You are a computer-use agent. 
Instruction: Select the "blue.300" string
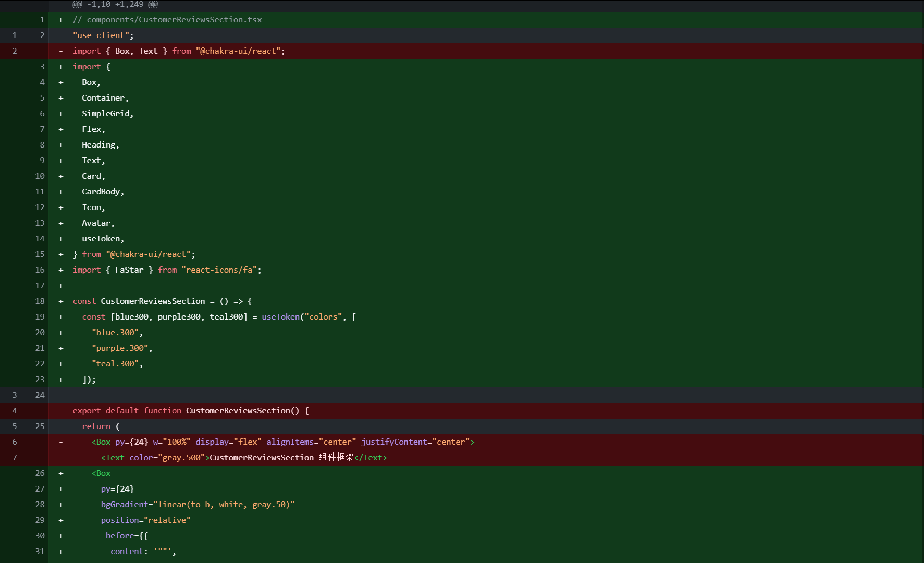[x=115, y=333]
